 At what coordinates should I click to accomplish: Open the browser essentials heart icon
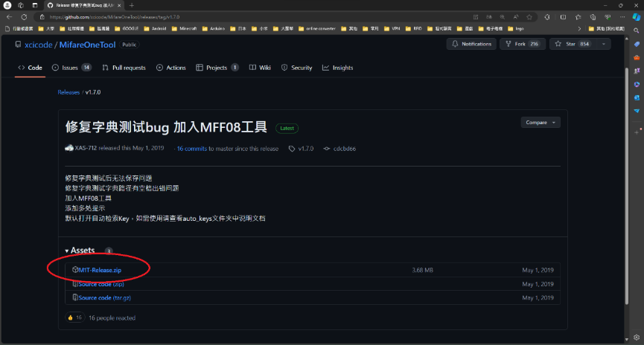click(608, 17)
